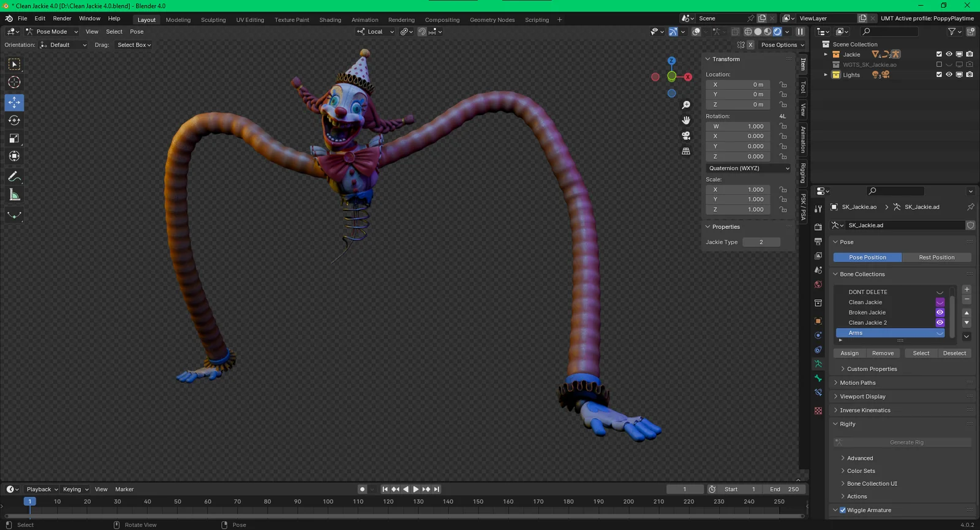Toggle camera view icon
The height and width of the screenshot is (530, 980).
tap(686, 135)
